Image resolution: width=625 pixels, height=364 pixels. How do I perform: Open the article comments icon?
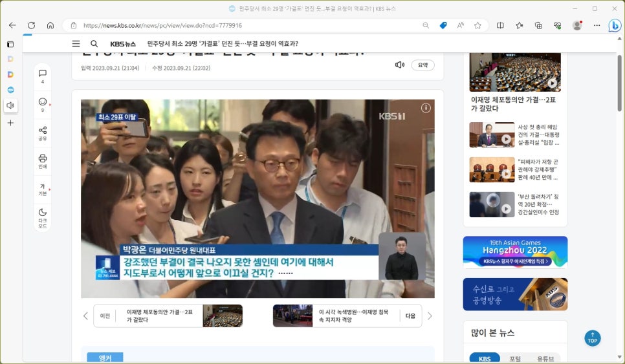[43, 76]
